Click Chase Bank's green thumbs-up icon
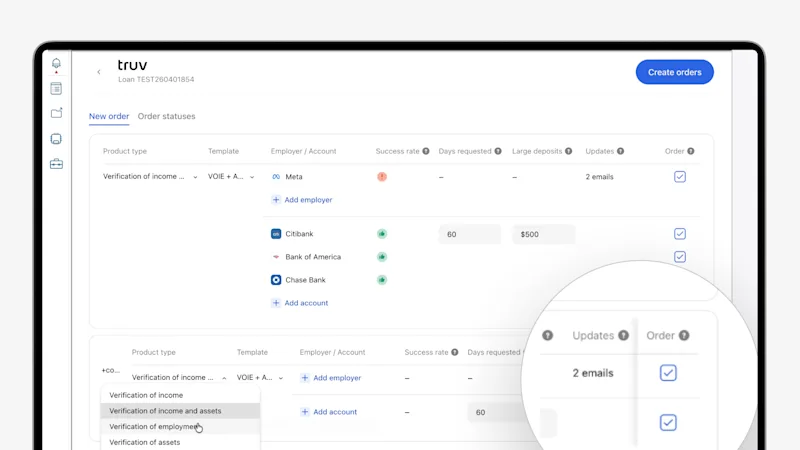The image size is (800, 450). coord(382,280)
